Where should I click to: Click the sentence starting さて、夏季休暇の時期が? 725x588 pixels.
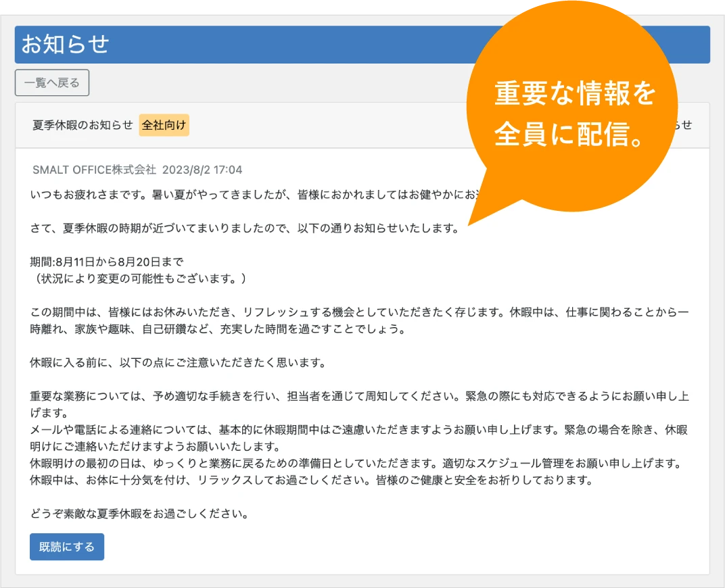[245, 228]
